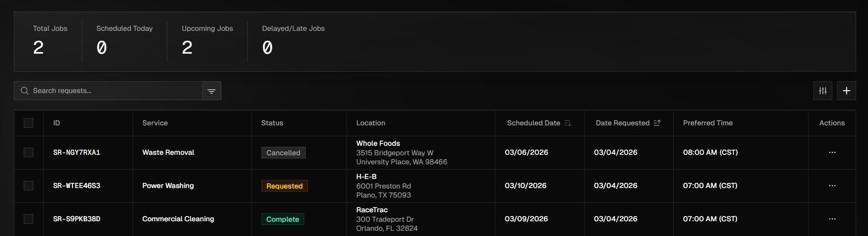Open actions menu for Power Washing row
Viewport: 868px width, 236px height.
[x=832, y=186]
